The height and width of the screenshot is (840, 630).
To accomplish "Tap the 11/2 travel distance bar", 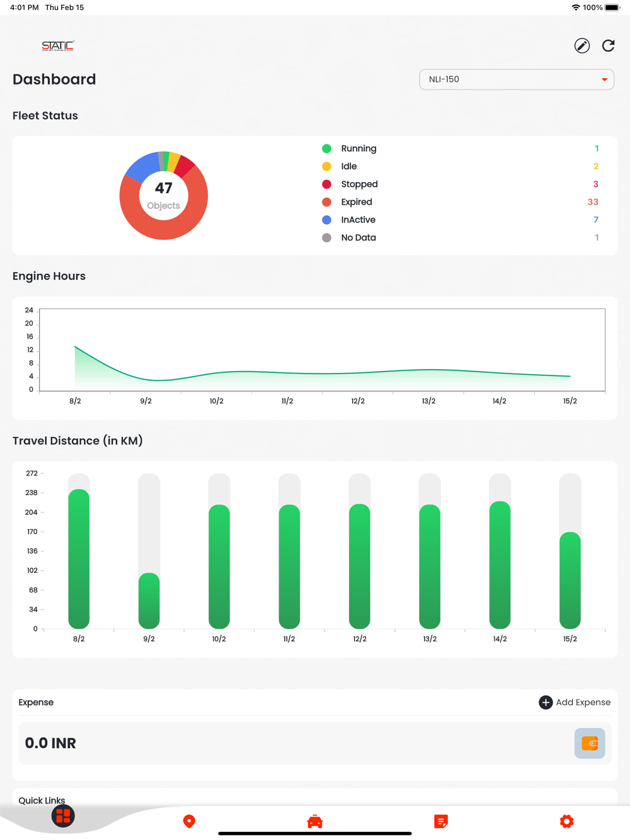I will 289,567.
